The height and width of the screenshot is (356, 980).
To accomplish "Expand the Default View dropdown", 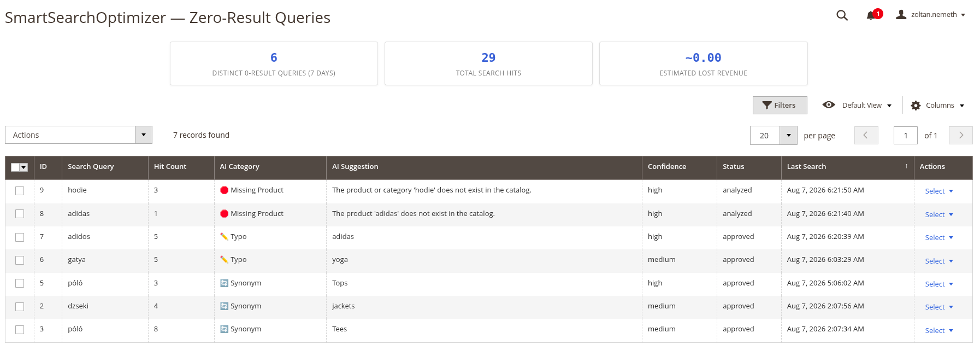I will tap(866, 106).
